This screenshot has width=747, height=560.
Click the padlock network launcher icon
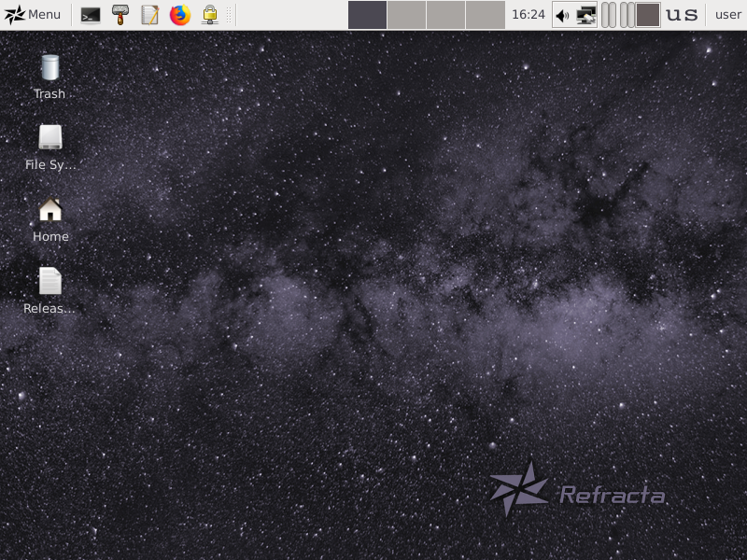209,15
